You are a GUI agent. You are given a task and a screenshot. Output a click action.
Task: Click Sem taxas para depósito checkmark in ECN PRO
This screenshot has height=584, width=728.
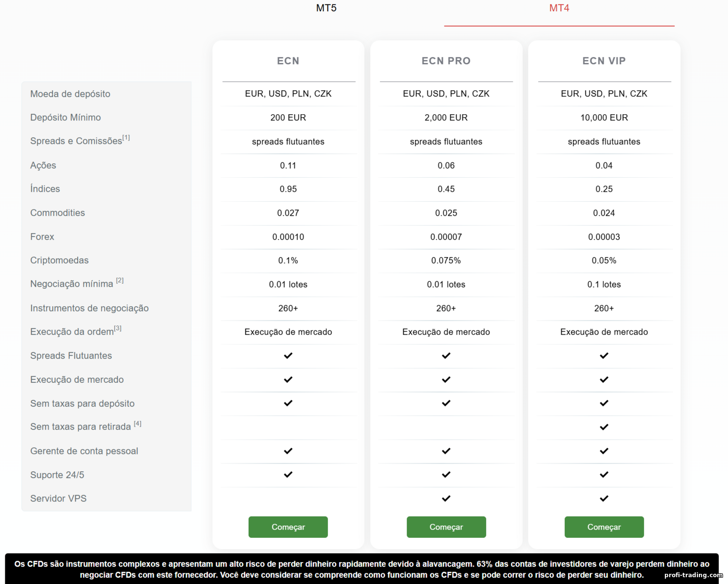click(x=446, y=403)
